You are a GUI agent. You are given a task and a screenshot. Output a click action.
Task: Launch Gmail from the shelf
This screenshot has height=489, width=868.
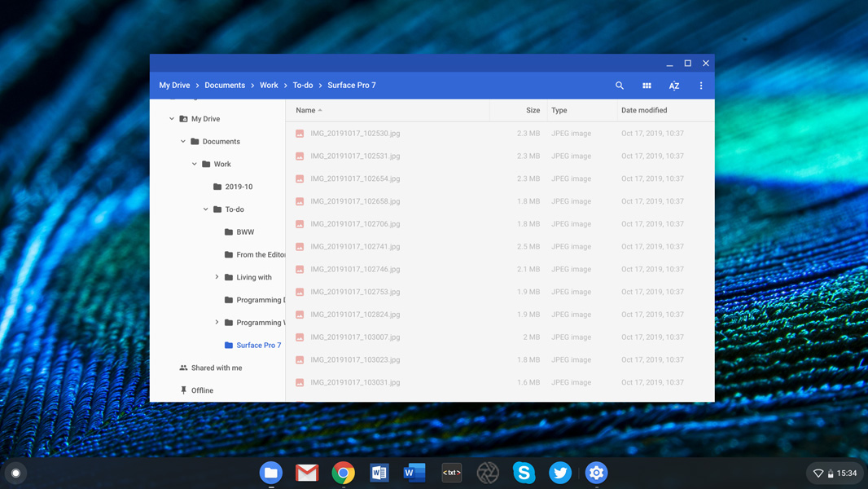coord(307,473)
